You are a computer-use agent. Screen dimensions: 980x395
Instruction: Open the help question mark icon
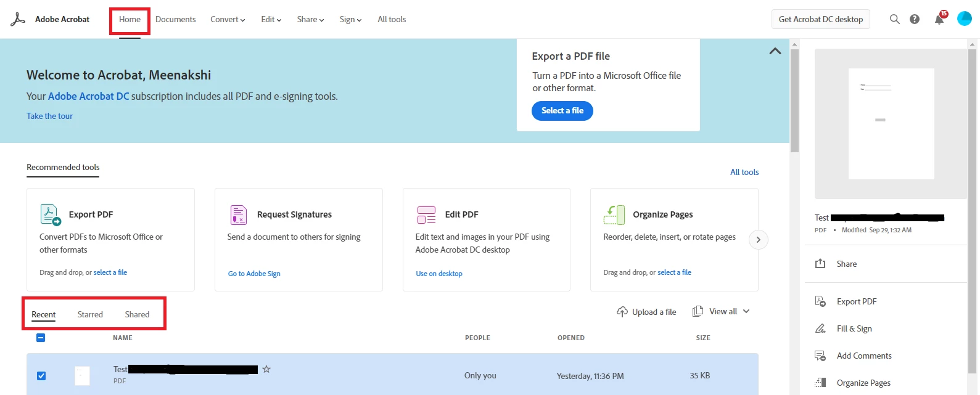point(915,19)
